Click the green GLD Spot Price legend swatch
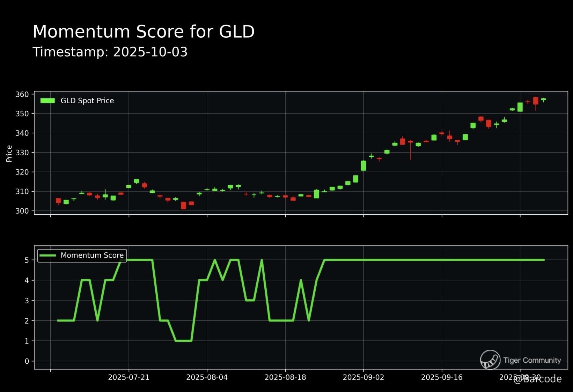This screenshot has width=573, height=392. tap(47, 101)
